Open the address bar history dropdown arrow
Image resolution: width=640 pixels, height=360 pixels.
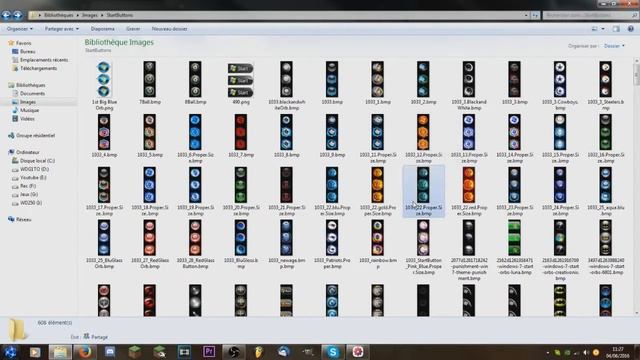coord(526,15)
